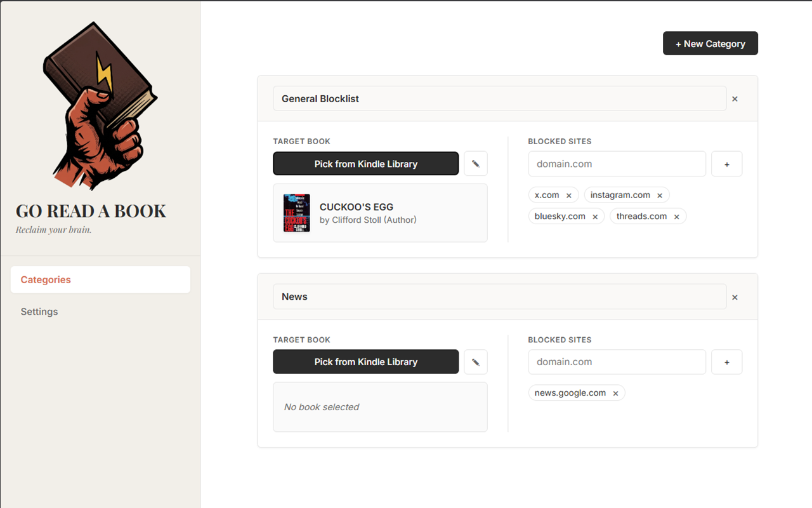
Task: Click the Cuckoo's Egg book cover thumbnail
Action: 296,213
